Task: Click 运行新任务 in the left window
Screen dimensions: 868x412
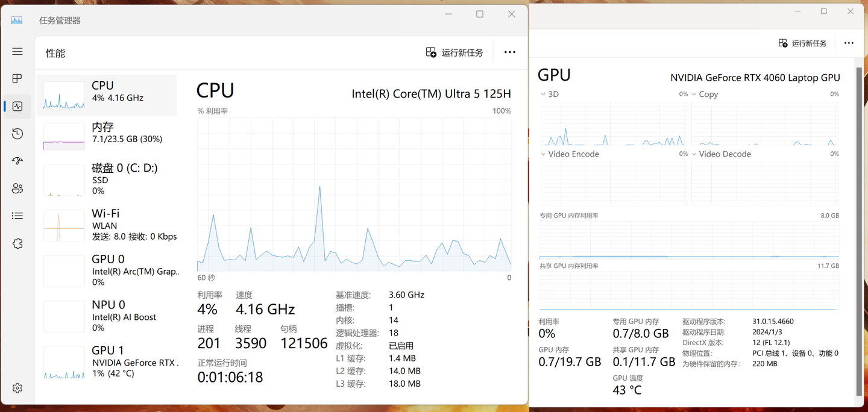Action: [454, 52]
